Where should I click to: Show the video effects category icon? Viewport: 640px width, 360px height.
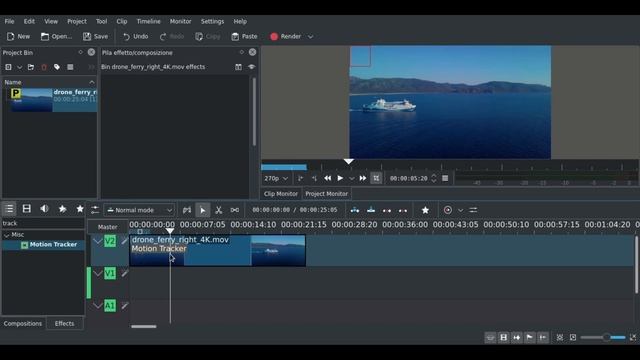click(27, 209)
